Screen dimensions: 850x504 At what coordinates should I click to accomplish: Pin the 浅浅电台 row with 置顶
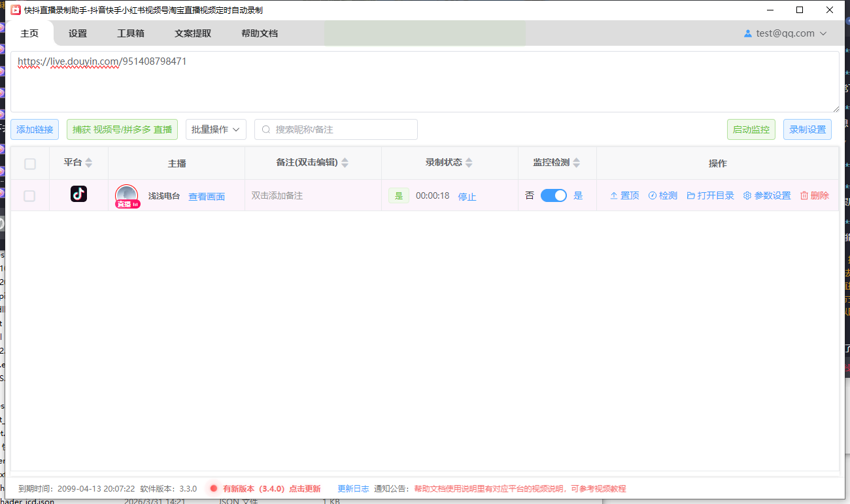click(624, 195)
